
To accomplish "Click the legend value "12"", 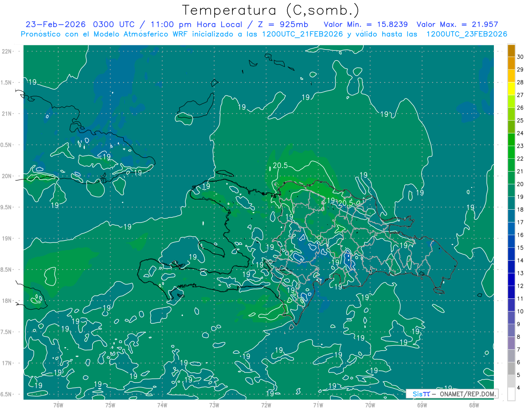I will pyautogui.click(x=520, y=286).
